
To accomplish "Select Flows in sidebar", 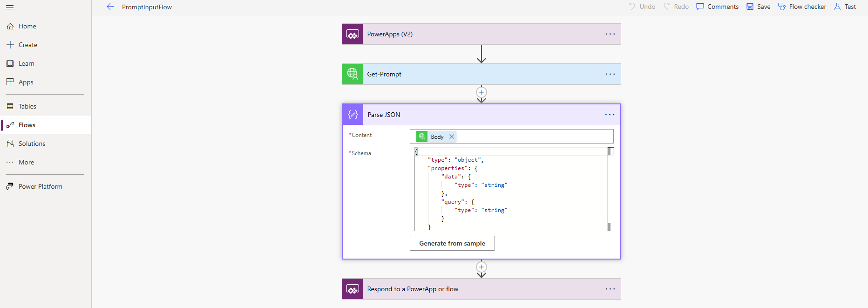I will tap(46, 125).
